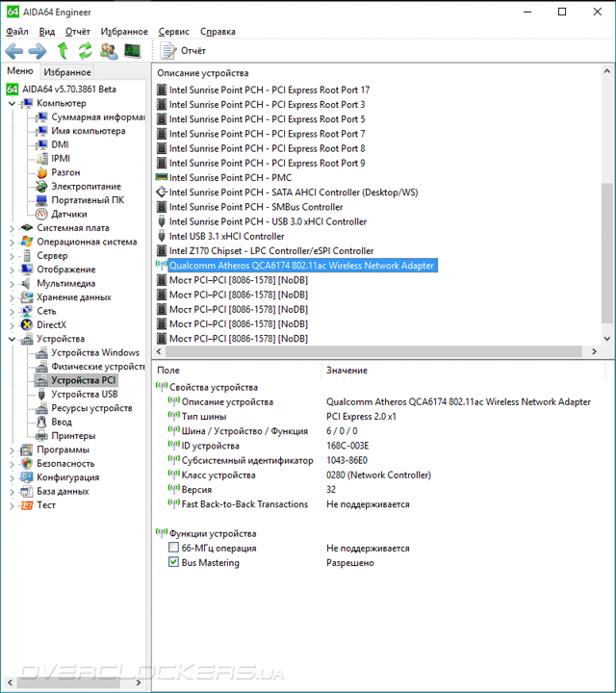This screenshot has height=693, width=616.
Task: Select Устройства Windows tree item
Action: (x=95, y=352)
